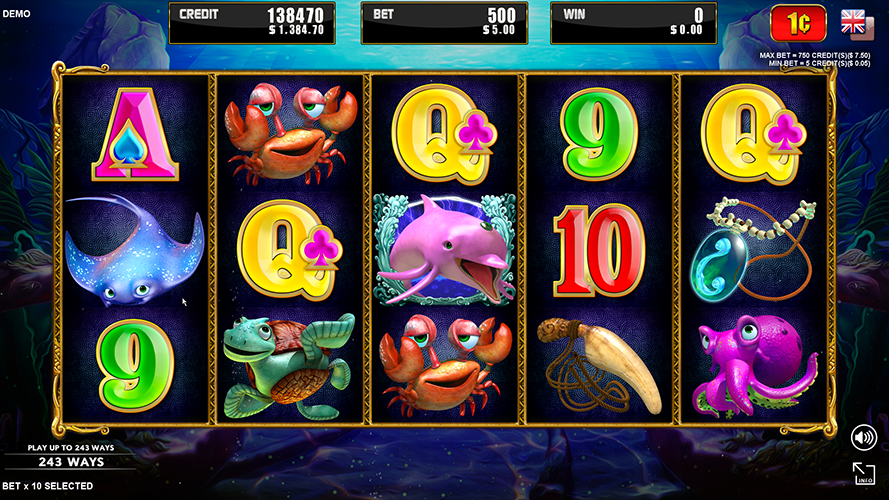Click the Q symbol on the fifth reel
This screenshot has height=500, width=889.
[x=753, y=134]
